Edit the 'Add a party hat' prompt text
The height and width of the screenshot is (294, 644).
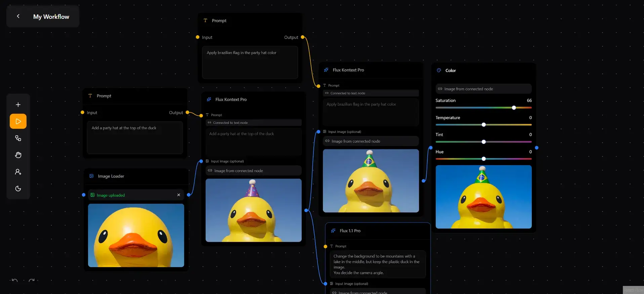[x=135, y=137]
